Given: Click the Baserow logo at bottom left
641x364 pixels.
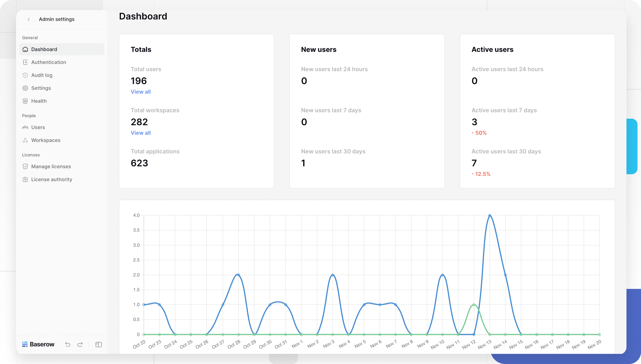Looking at the screenshot, I should pos(38,344).
